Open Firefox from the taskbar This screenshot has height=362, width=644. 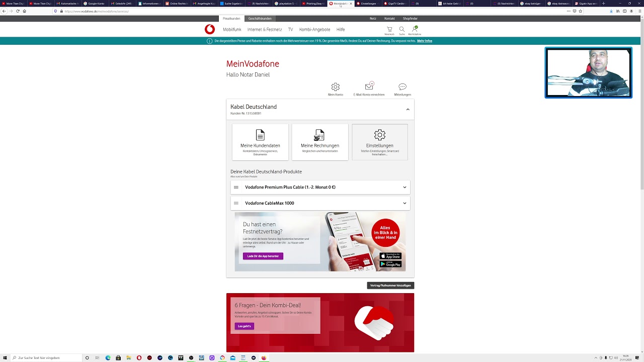click(264, 358)
